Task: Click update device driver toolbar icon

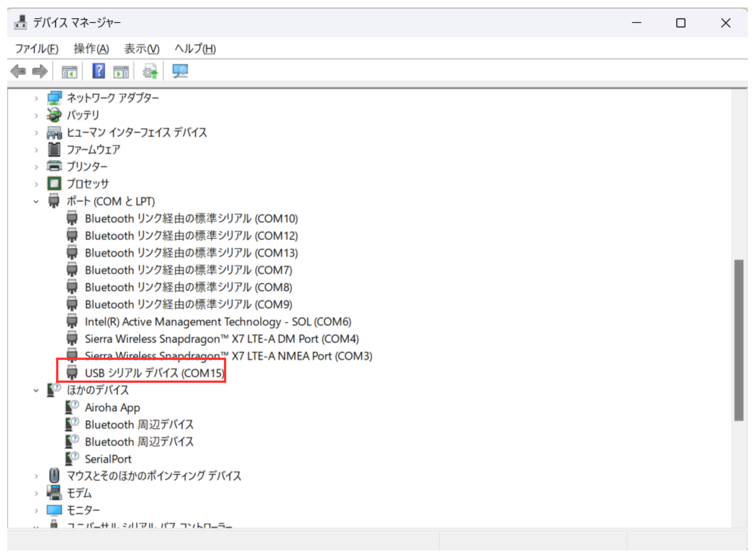Action: tap(150, 71)
